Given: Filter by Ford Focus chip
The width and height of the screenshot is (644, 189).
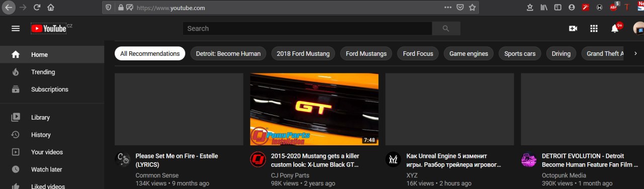Looking at the screenshot, I should (x=418, y=54).
